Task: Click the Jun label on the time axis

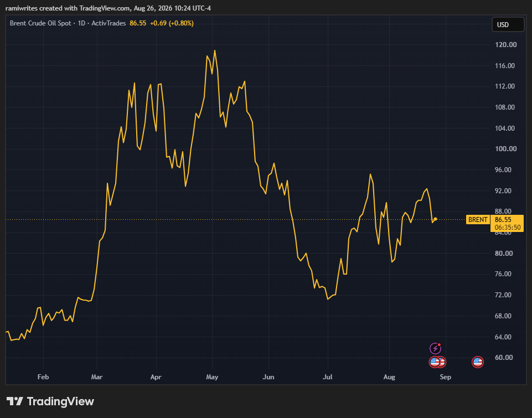Action: click(x=268, y=377)
